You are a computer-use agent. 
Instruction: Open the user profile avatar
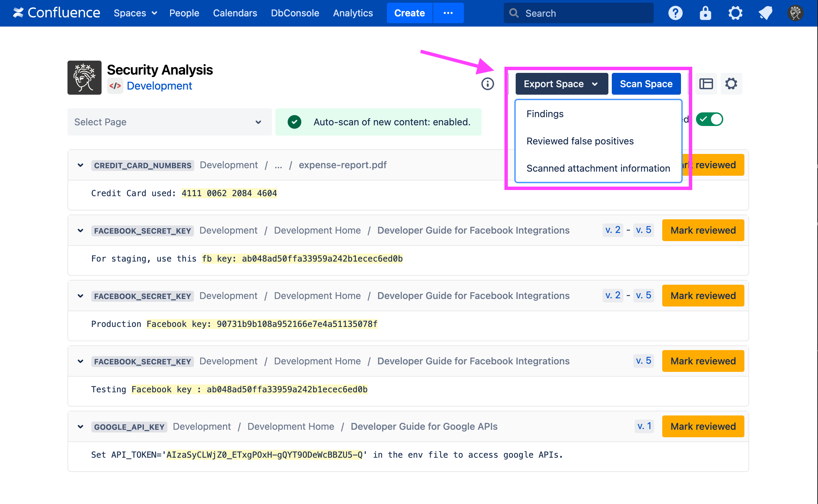pos(795,13)
